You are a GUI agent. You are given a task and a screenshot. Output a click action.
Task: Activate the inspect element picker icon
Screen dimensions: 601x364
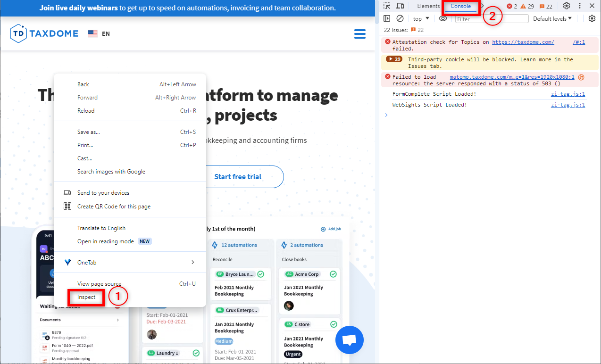387,6
